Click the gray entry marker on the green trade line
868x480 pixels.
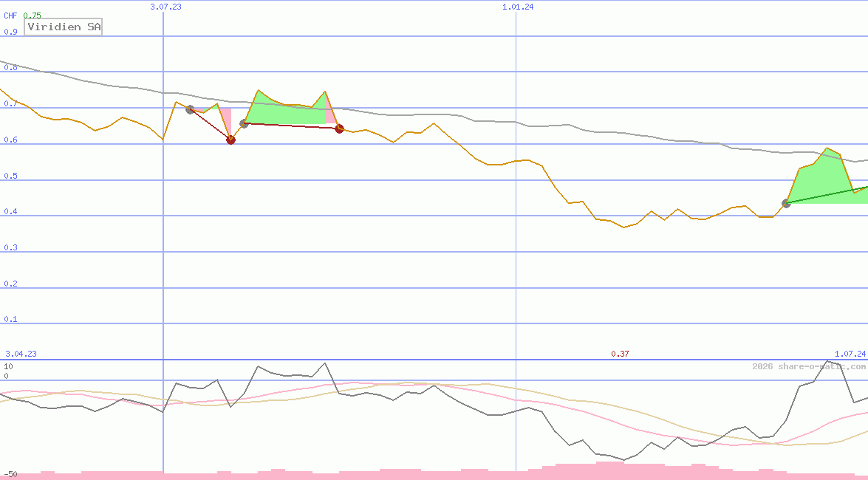click(786, 203)
